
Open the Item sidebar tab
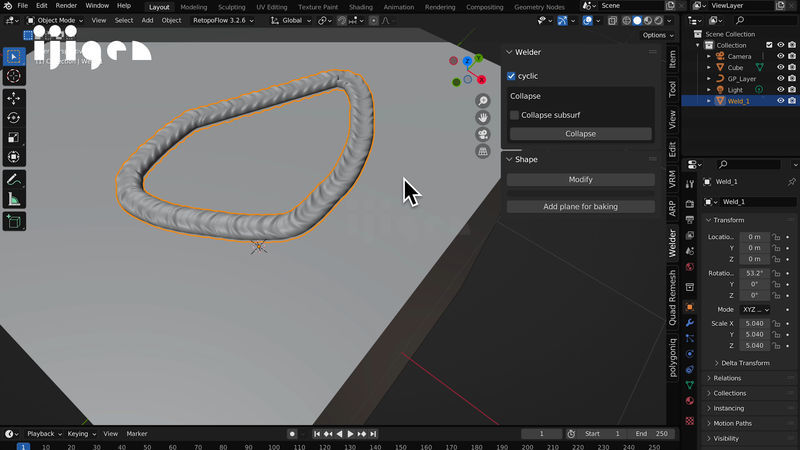coord(672,60)
